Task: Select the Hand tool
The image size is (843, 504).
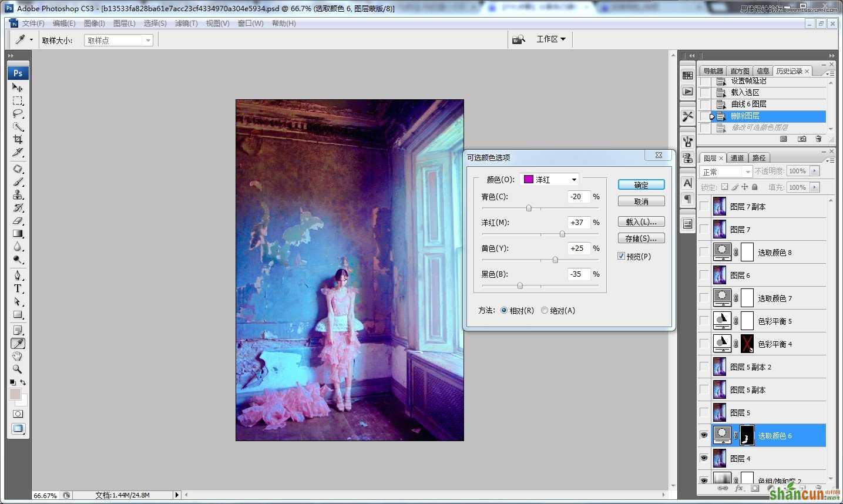Action: (18, 356)
